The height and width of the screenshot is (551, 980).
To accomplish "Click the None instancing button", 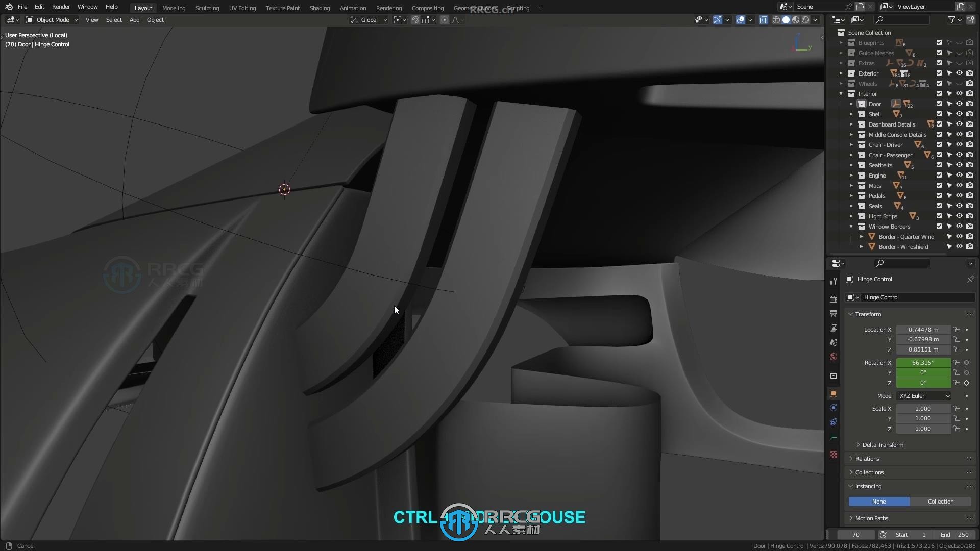I will tap(879, 501).
